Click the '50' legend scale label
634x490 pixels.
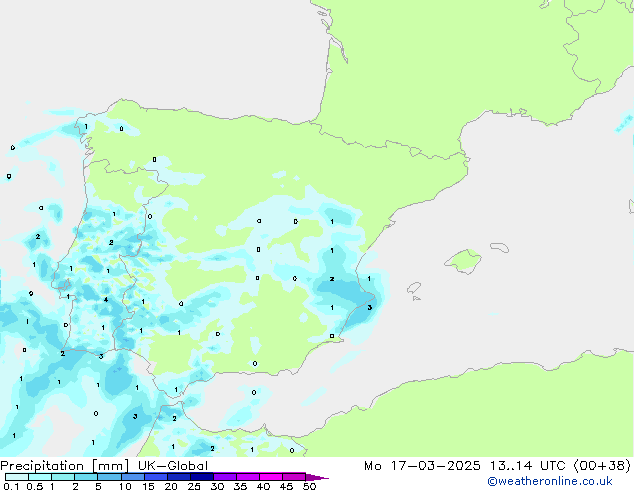pyautogui.click(x=309, y=486)
